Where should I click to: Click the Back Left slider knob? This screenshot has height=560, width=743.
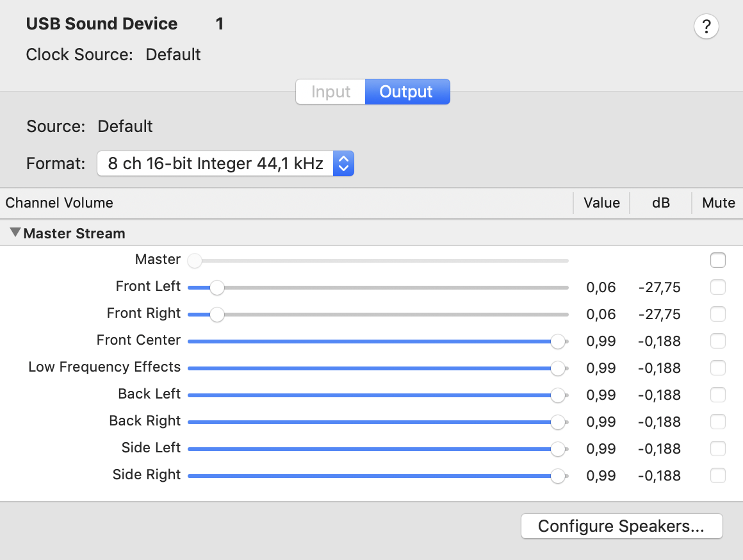pyautogui.click(x=558, y=395)
